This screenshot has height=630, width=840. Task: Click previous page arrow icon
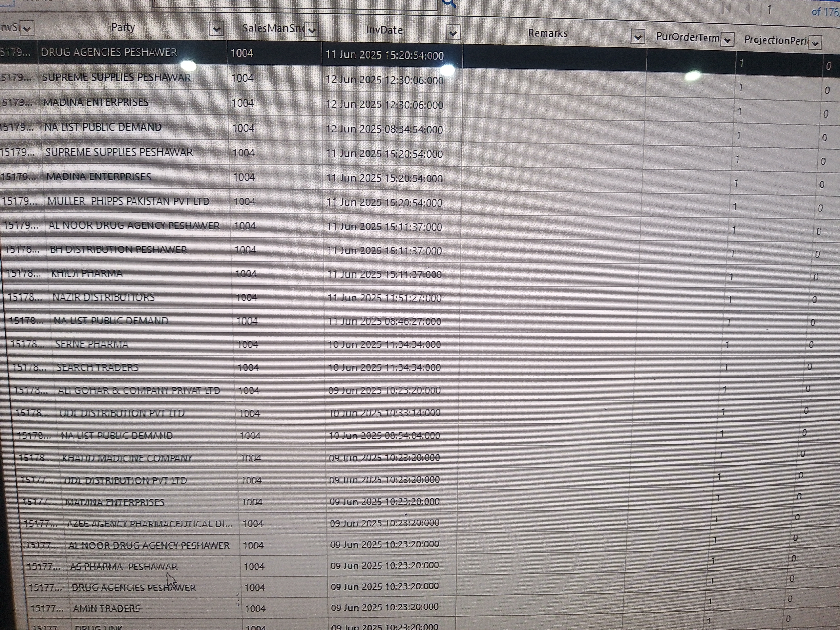point(748,9)
